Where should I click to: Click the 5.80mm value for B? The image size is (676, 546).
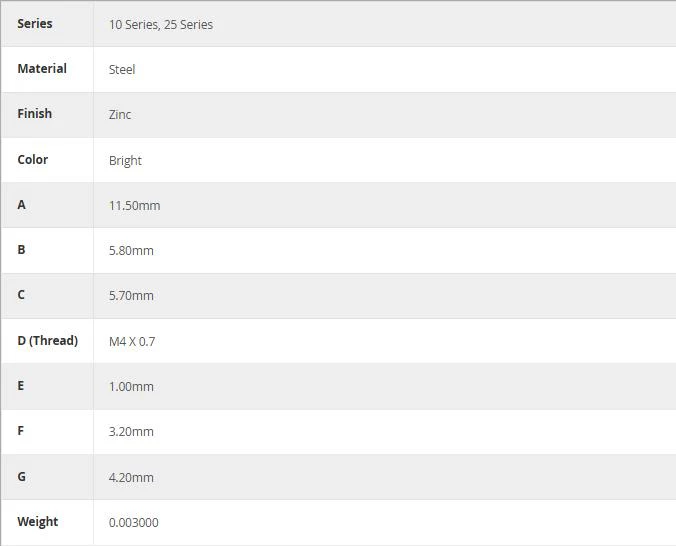tap(131, 251)
